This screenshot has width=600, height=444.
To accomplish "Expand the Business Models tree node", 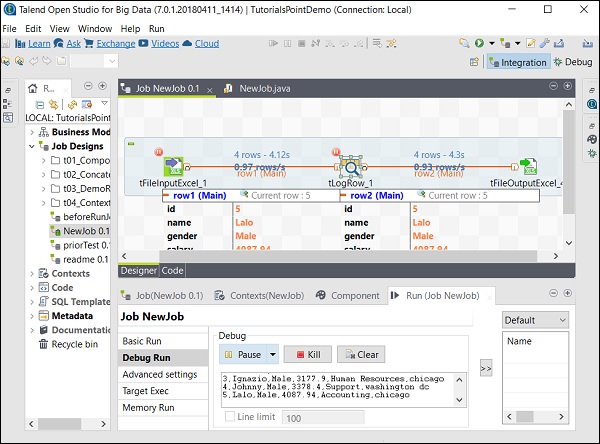I will (x=32, y=132).
